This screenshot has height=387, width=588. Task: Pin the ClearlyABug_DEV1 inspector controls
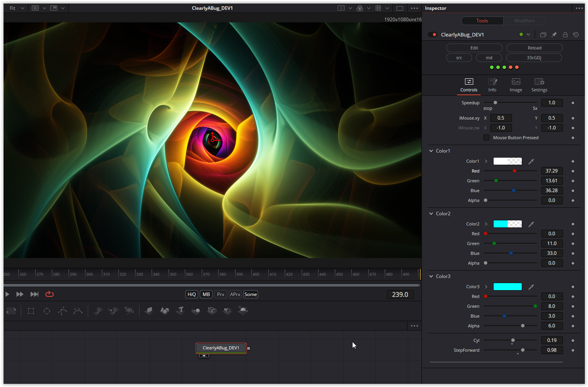coord(554,35)
